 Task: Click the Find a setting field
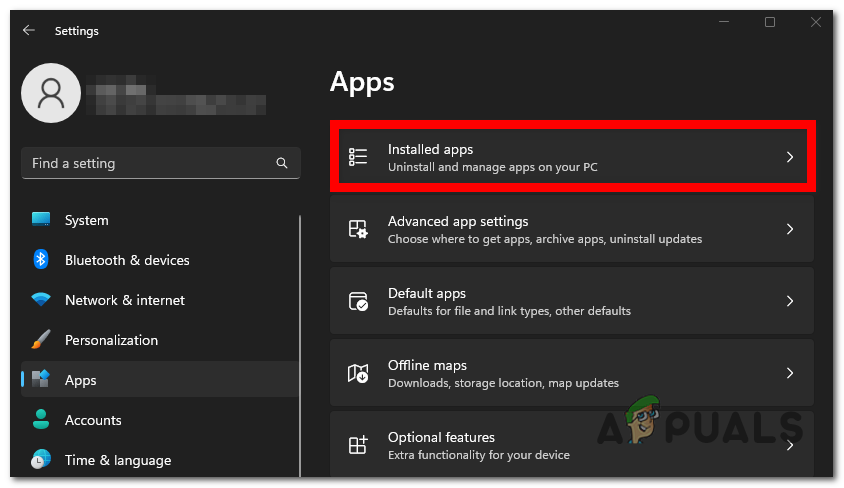click(160, 163)
